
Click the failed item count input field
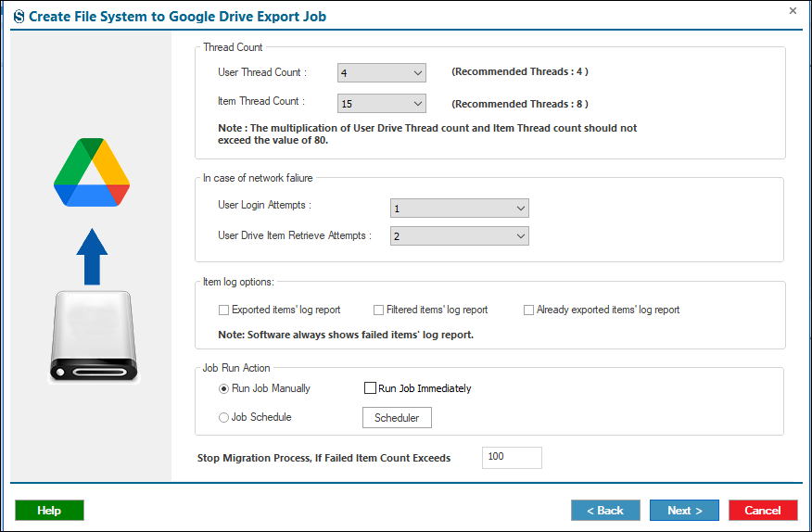pyautogui.click(x=512, y=458)
